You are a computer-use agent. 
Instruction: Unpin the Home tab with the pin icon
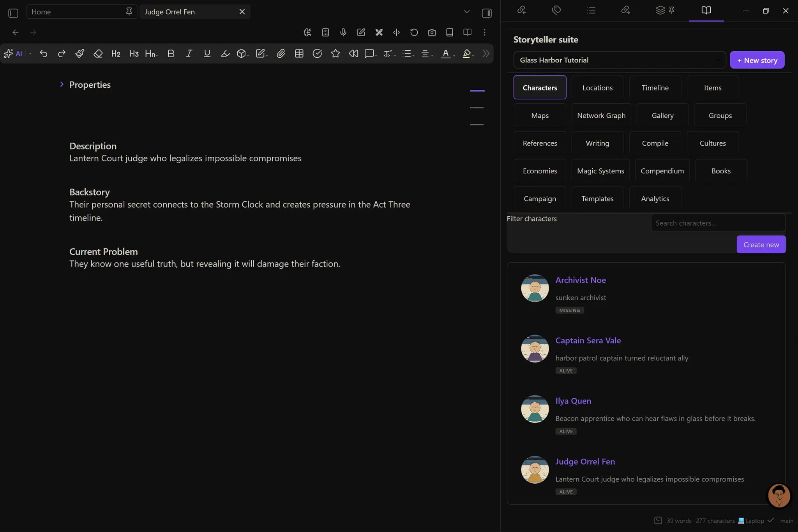pyautogui.click(x=129, y=12)
